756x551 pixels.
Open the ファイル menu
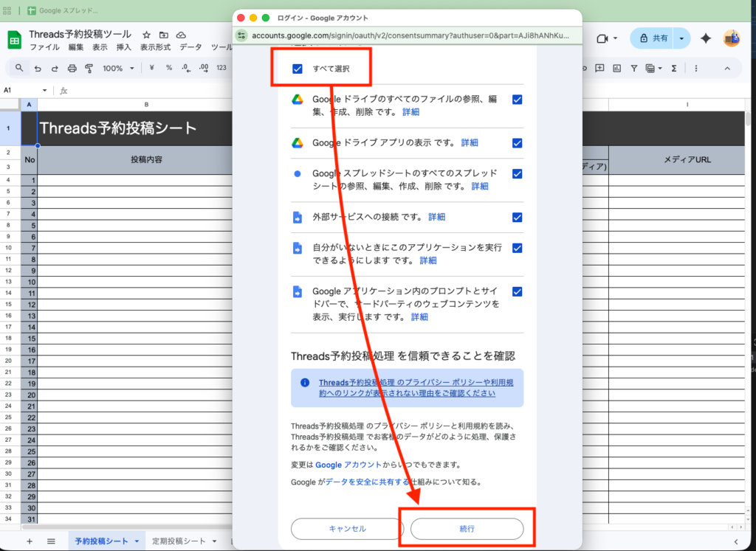44,47
